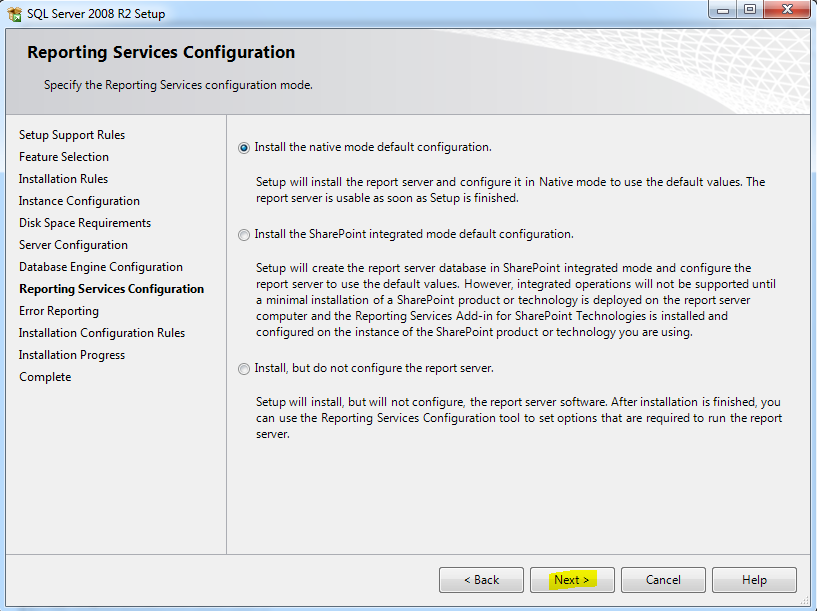This screenshot has width=817, height=611.
Task: Select install but do not configure option
Action: pyautogui.click(x=244, y=369)
